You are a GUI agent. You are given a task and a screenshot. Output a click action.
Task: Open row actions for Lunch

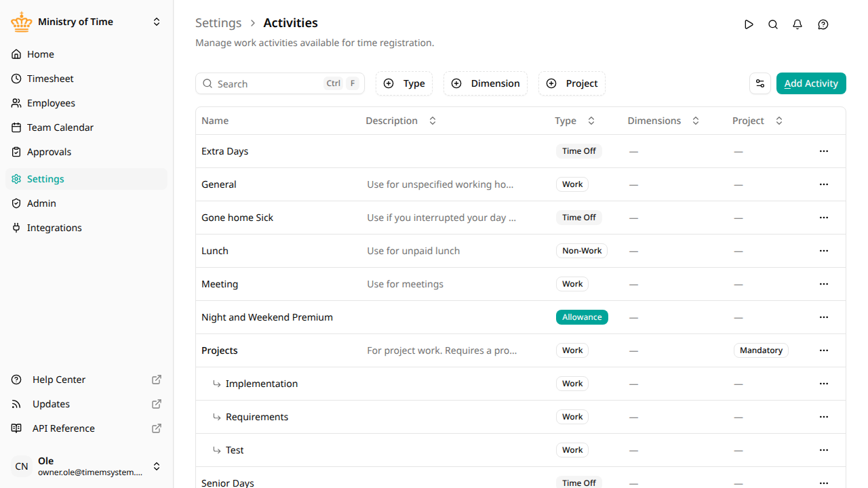(824, 251)
